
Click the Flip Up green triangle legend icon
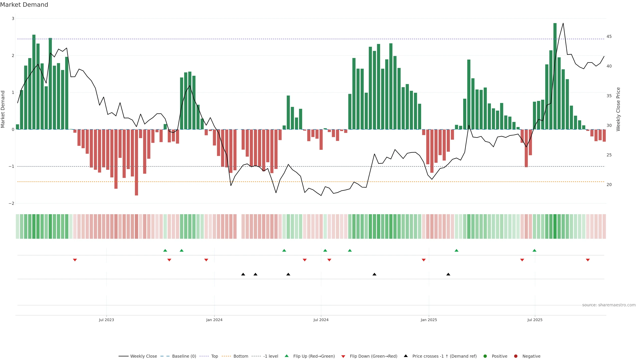pos(286,356)
